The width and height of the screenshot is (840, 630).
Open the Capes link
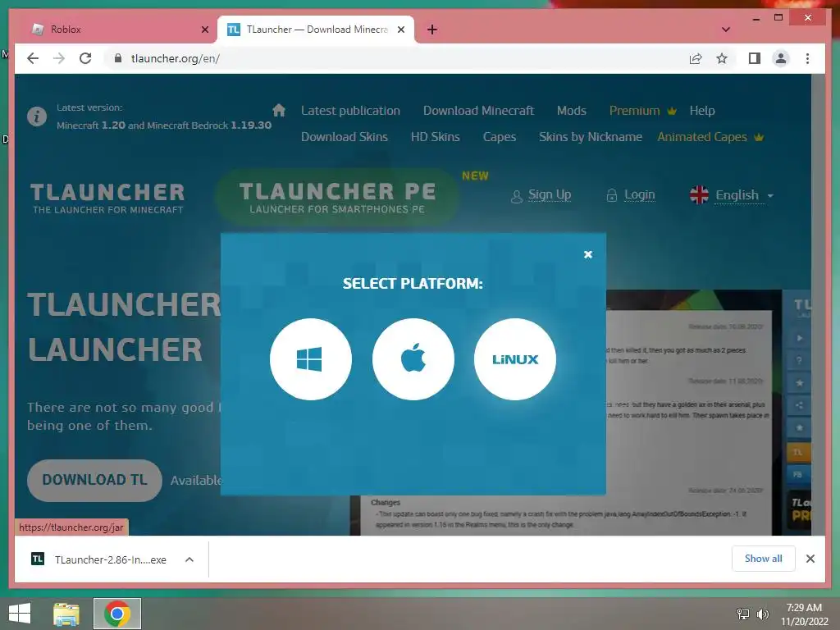coord(500,137)
